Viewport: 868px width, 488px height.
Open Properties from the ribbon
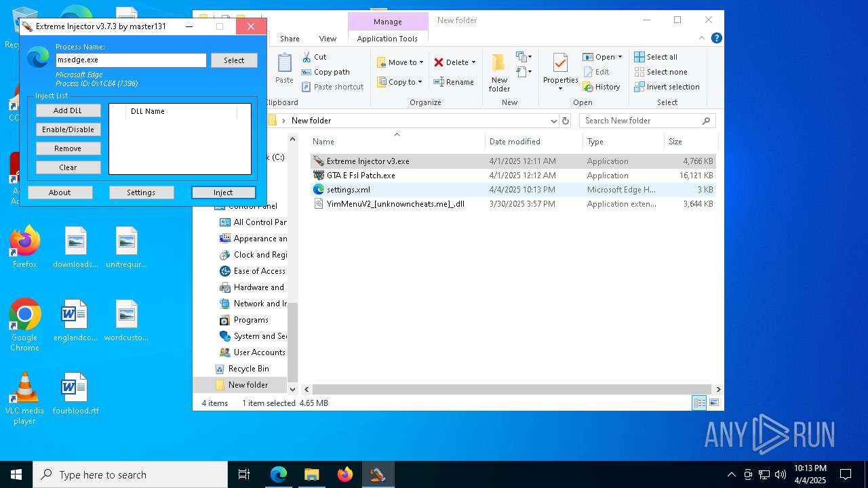560,69
